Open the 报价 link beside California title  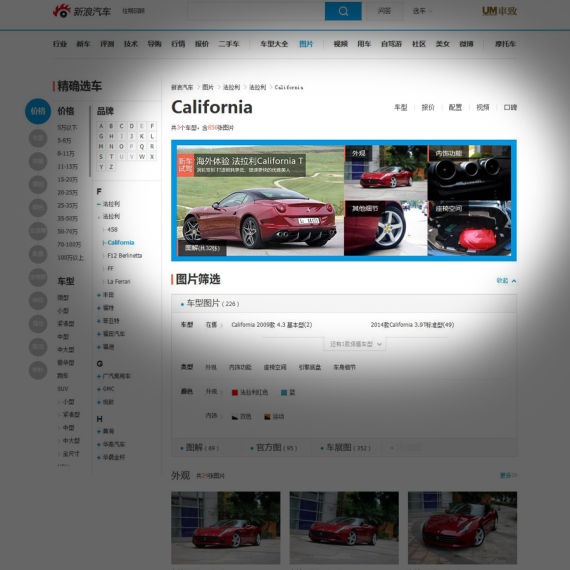click(428, 107)
